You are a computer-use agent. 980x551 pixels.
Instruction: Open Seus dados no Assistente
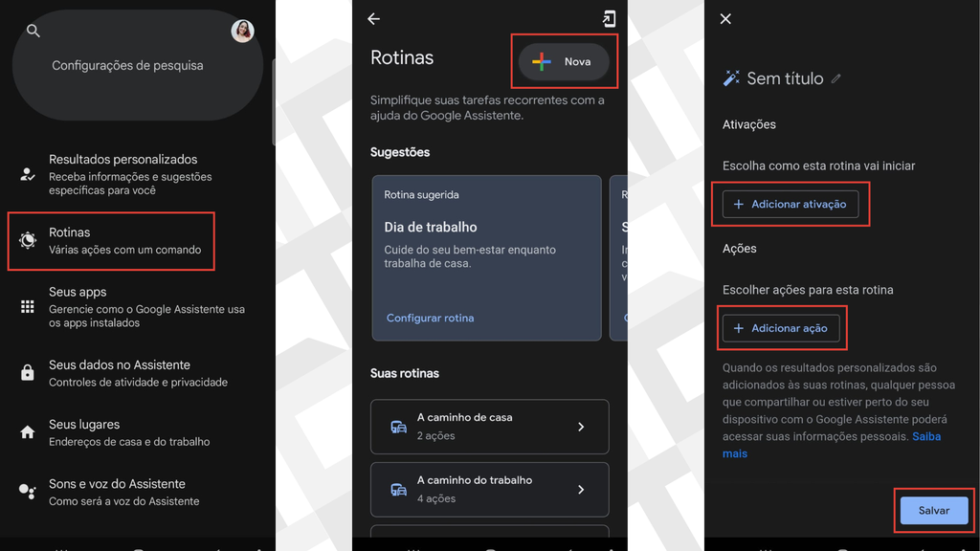(x=138, y=373)
